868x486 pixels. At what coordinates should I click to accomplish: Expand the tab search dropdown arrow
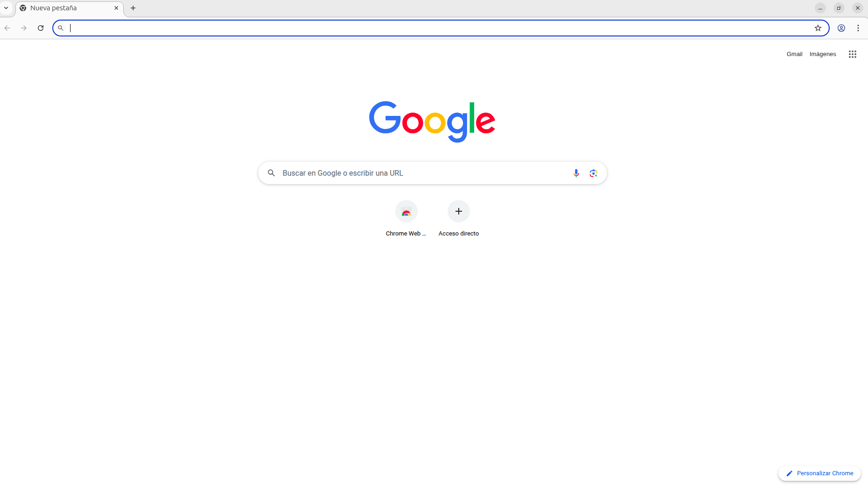click(x=6, y=8)
